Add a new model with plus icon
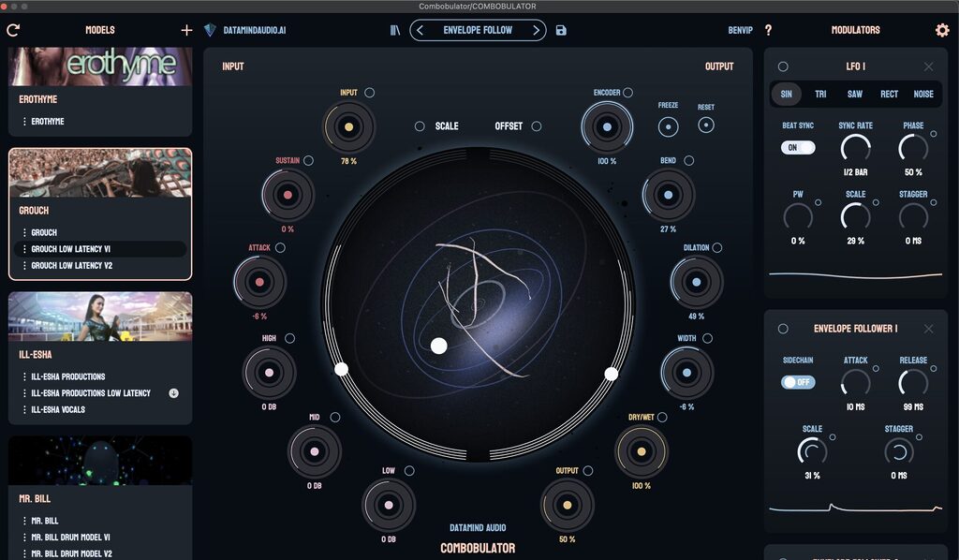The height and width of the screenshot is (560, 959). [x=186, y=30]
